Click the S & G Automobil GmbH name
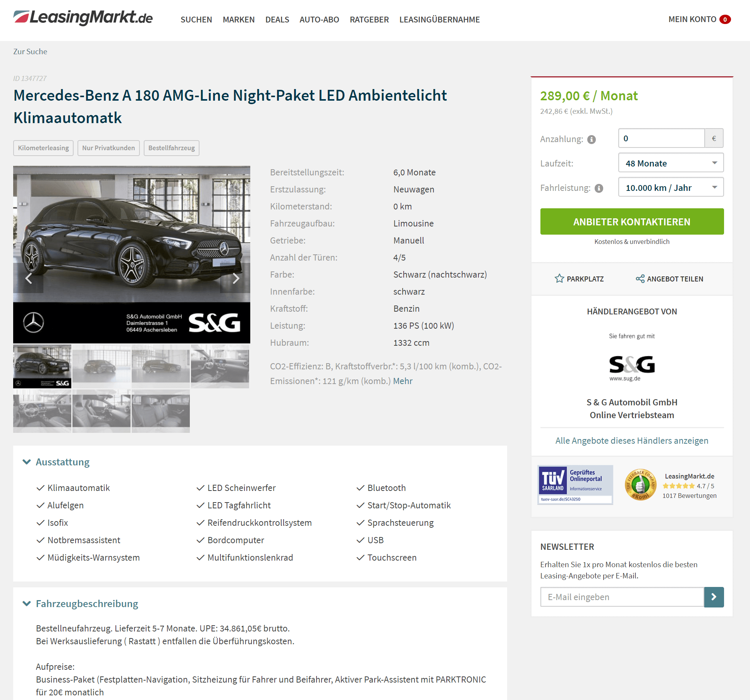Image resolution: width=750 pixels, height=700 pixels. tap(632, 402)
